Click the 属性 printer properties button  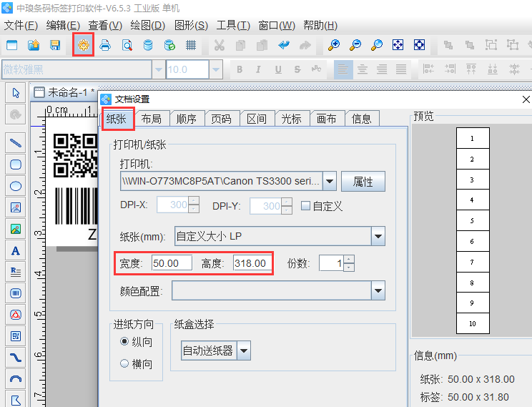[x=363, y=182]
